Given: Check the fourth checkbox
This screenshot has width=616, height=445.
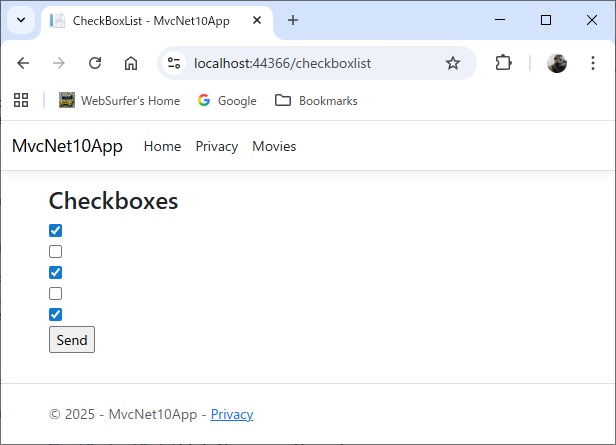Looking at the screenshot, I should 55,293.
